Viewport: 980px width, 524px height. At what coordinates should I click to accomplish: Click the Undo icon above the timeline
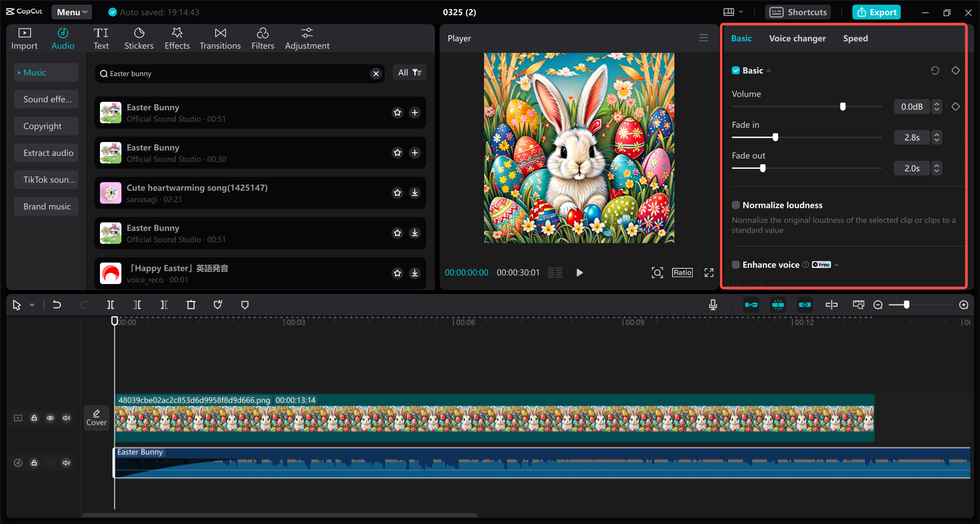click(57, 305)
